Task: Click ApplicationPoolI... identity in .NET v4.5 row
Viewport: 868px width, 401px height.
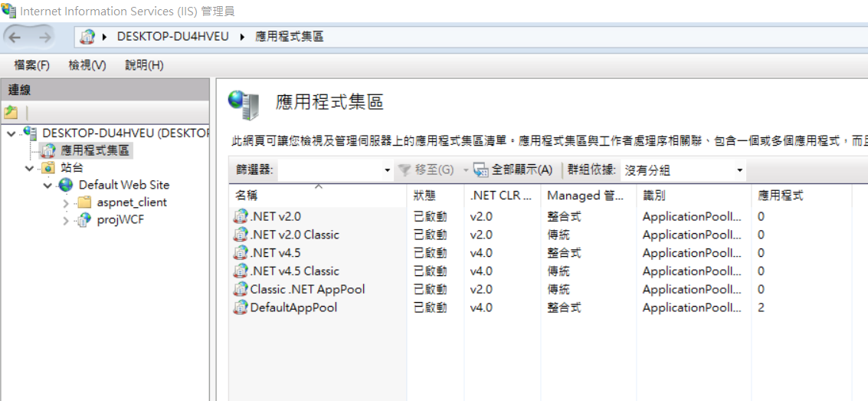Action: click(x=691, y=253)
